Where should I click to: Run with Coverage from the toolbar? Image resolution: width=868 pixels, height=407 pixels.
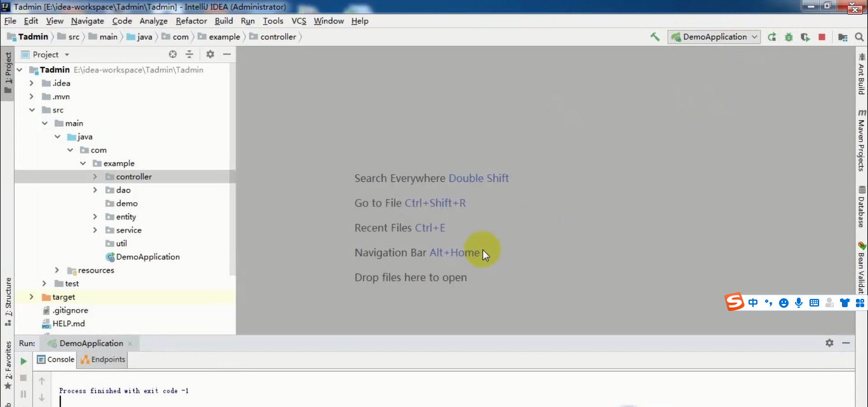tap(805, 37)
